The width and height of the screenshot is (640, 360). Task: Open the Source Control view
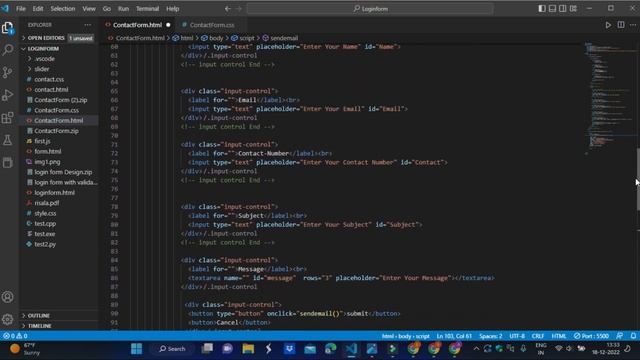click(8, 72)
